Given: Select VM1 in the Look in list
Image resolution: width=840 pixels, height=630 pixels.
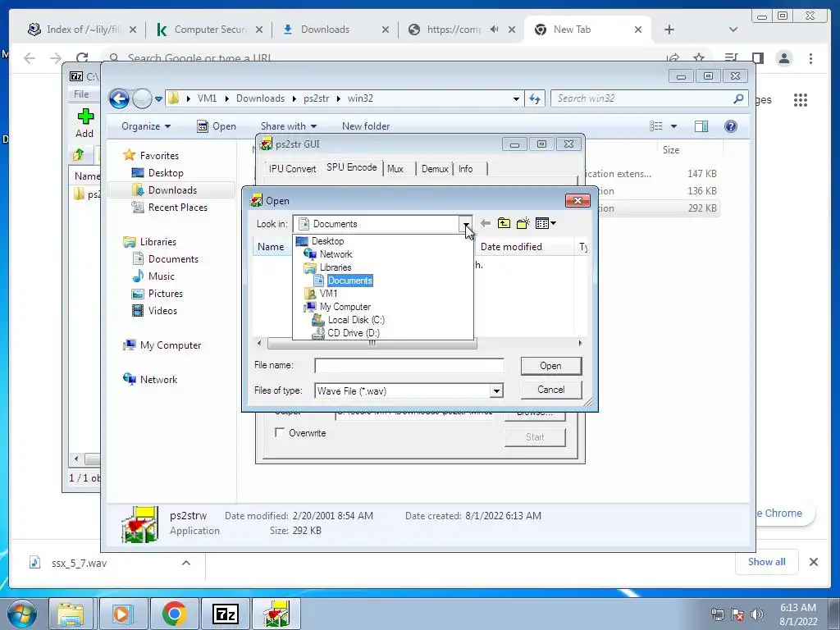Looking at the screenshot, I should tap(328, 294).
